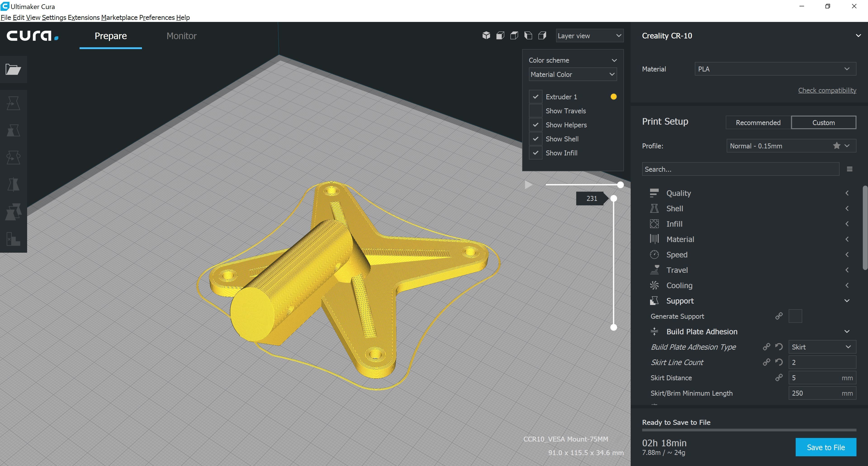Image resolution: width=868 pixels, height=466 pixels.
Task: Switch to the Prepare tab
Action: tap(111, 36)
